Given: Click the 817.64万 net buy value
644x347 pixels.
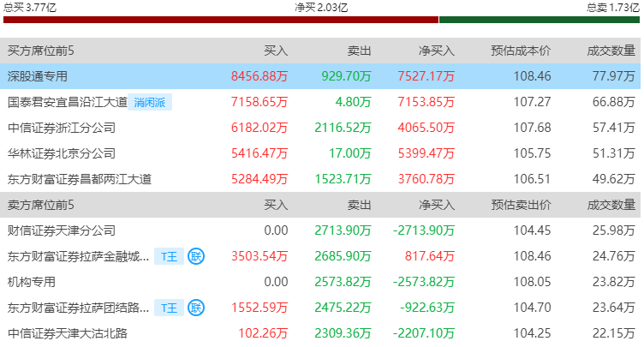Looking at the screenshot, I should [x=430, y=256].
